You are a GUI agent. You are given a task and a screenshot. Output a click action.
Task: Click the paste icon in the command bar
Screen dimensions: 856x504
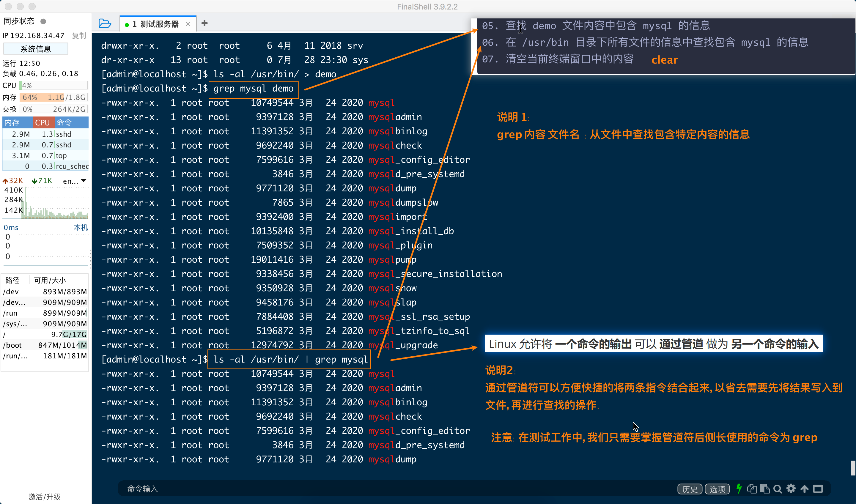[765, 489]
